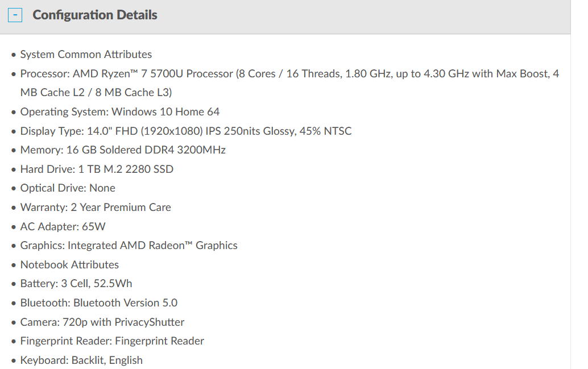This screenshot has width=588, height=369.
Task: Select the Processor AMD Ryzen 7 5700U line
Action: point(289,83)
